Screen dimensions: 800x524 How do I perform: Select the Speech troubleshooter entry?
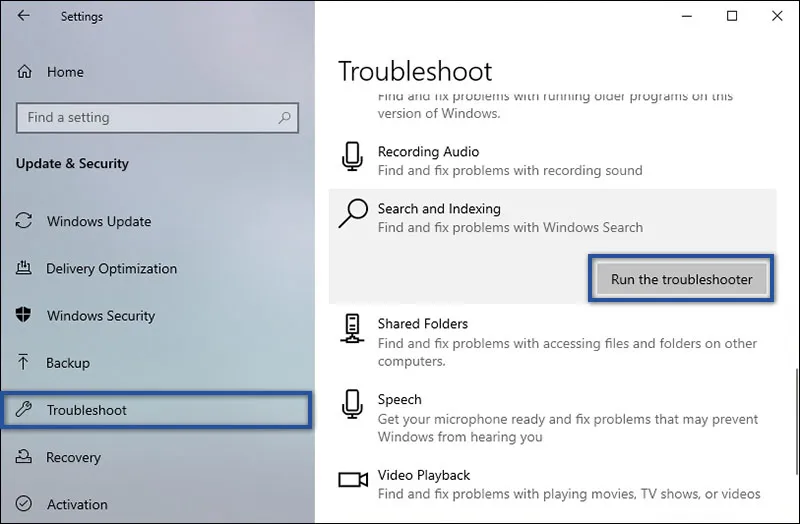point(399,400)
